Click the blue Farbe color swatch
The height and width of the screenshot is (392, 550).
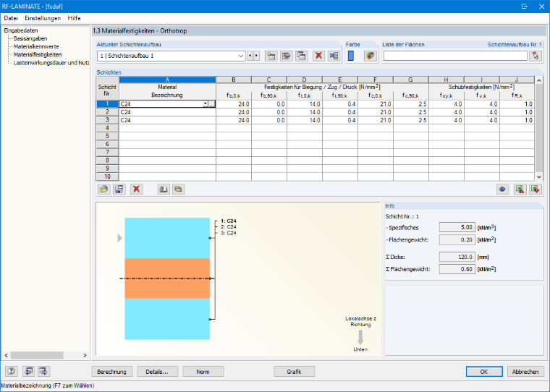351,56
